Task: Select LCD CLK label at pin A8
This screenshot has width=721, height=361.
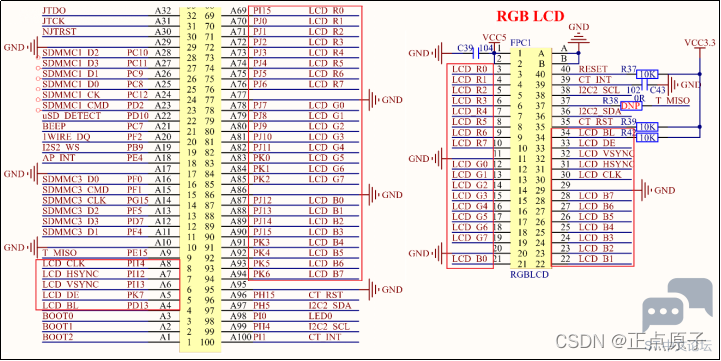Action: point(64,264)
